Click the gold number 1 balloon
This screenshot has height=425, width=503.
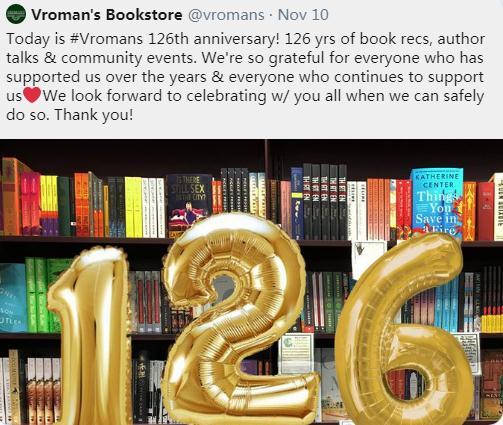92,333
